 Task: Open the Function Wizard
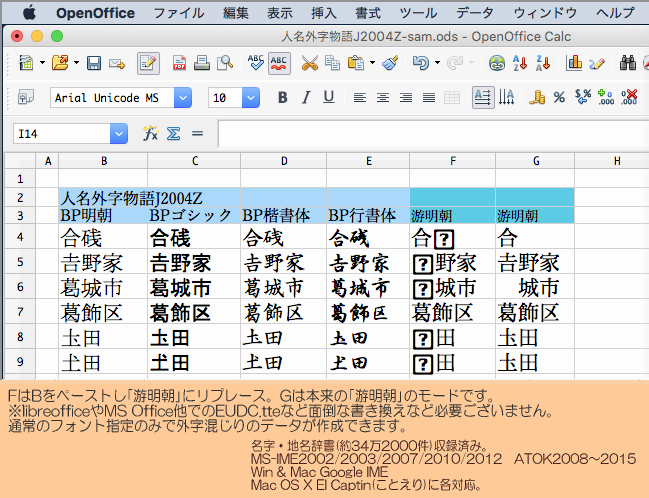[150, 133]
